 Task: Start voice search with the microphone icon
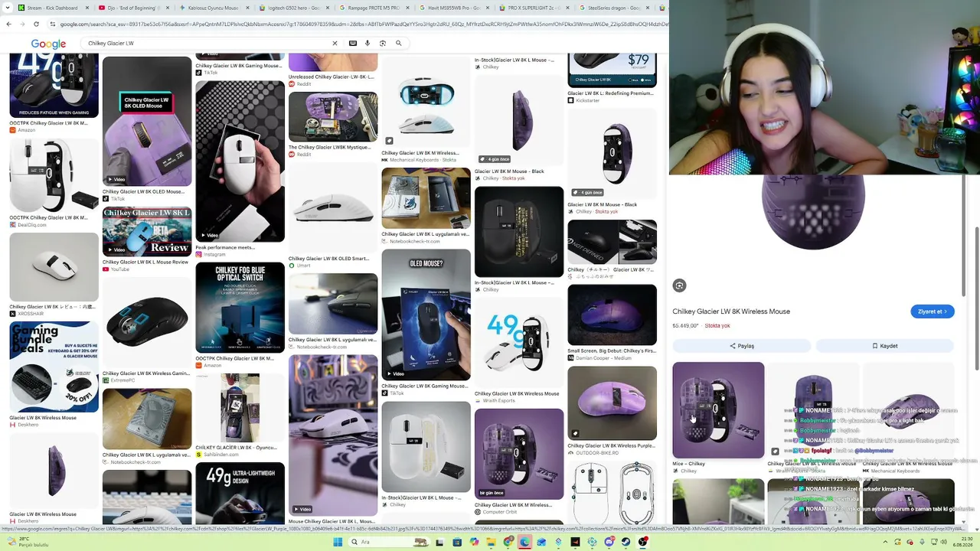(x=367, y=44)
